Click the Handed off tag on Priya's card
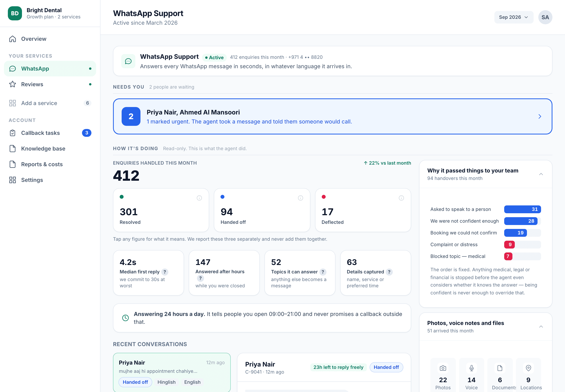The height and width of the screenshot is (392, 565). point(135,382)
